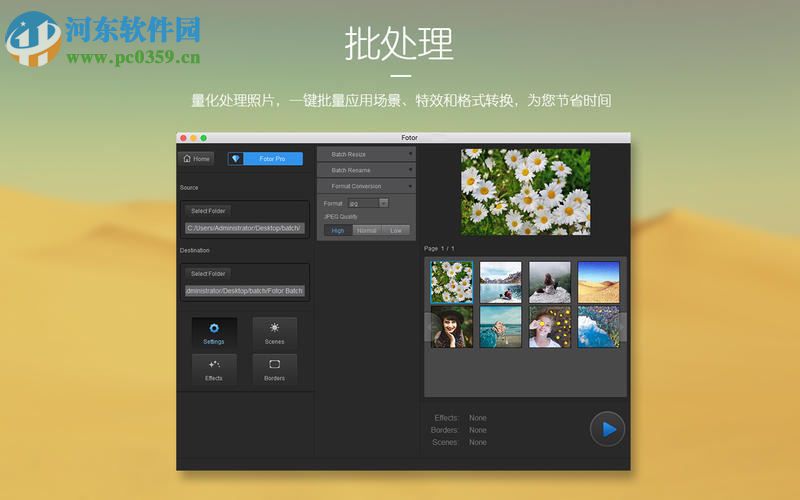Start batch processing with play button
Screen dimensions: 800x500
[x=607, y=429]
